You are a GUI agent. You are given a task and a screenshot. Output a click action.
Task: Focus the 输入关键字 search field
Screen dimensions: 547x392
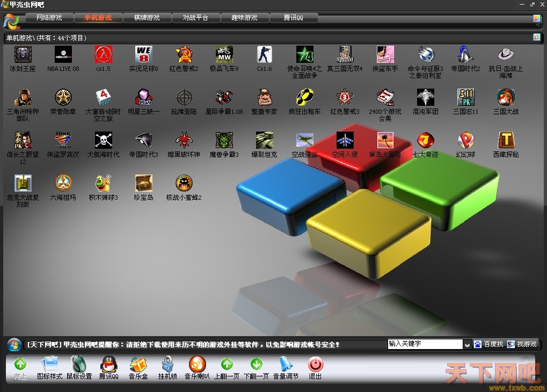pos(425,344)
